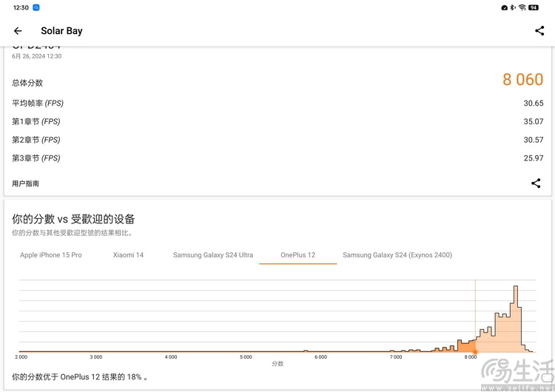Tap the 第2章节 (FPS) label

[x=36, y=140]
